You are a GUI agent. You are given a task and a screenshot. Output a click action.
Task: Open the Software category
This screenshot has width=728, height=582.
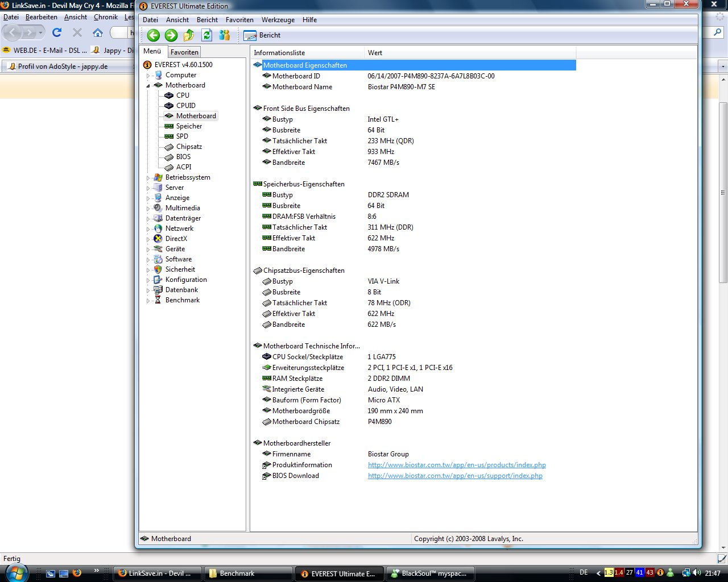point(179,259)
